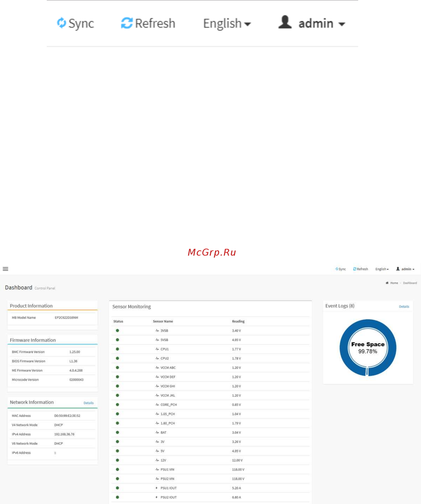Click the PSU1 IOUT lightning icon
Viewport: 421px width, 504px height.
coord(157,488)
